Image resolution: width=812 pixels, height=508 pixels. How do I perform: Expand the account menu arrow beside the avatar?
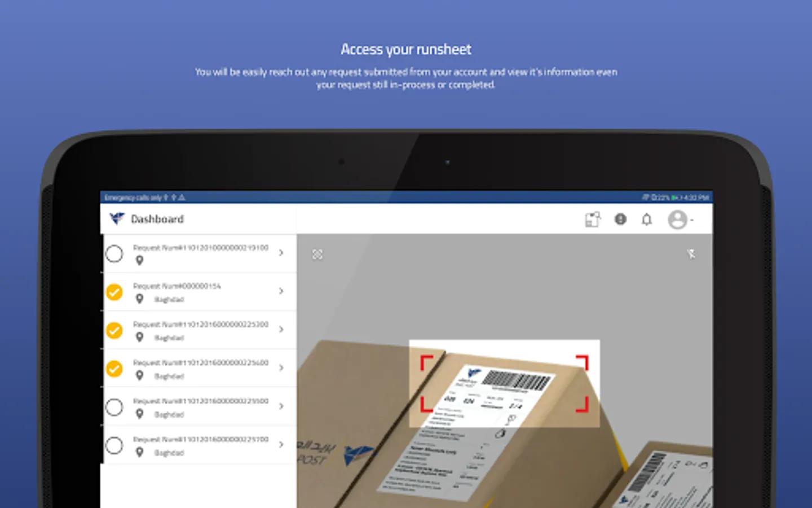692,220
